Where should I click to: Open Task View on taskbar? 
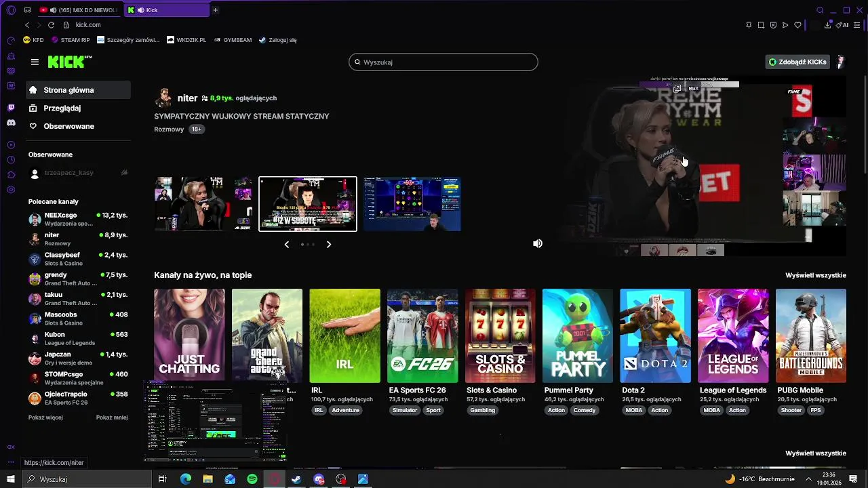163,479
